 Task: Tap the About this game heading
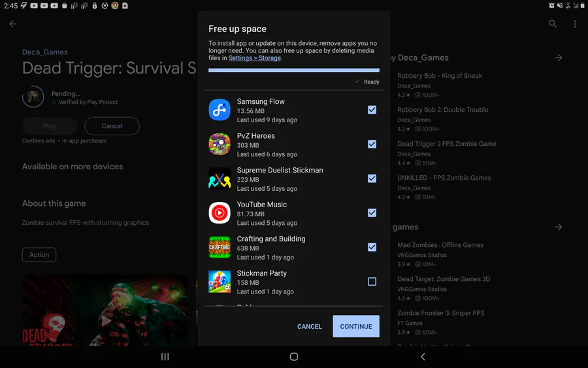coord(54,203)
